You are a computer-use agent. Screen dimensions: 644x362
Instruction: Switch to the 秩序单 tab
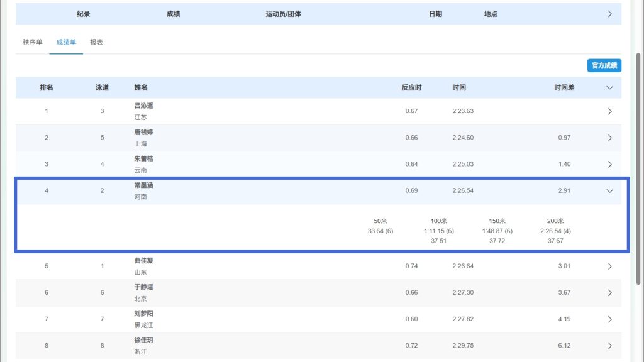[32, 43]
